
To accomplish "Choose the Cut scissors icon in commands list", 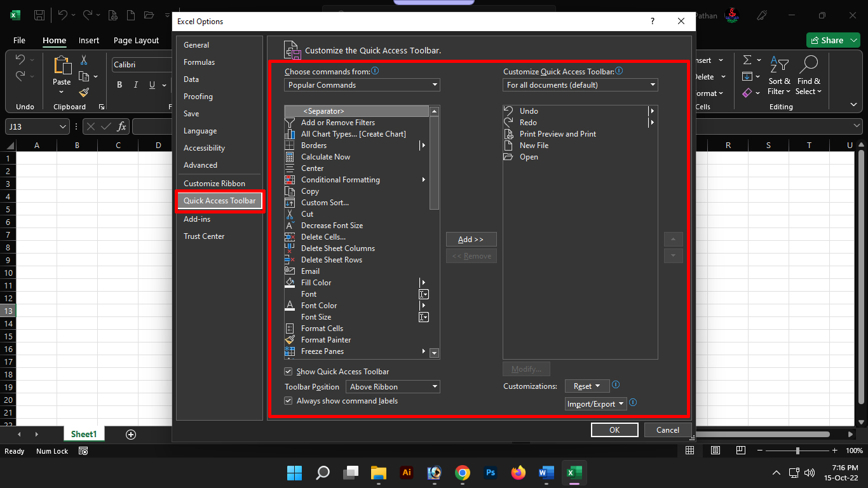I will pyautogui.click(x=290, y=214).
